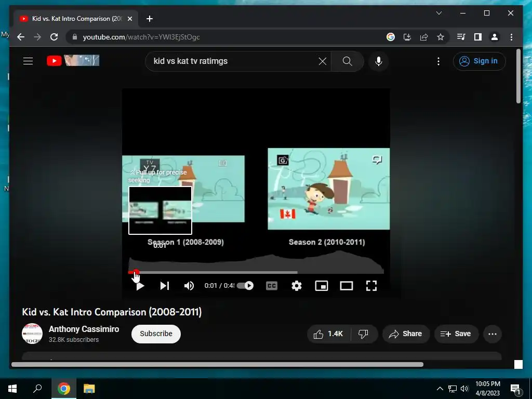Clear the search box text
The image size is (532, 399).
(322, 61)
